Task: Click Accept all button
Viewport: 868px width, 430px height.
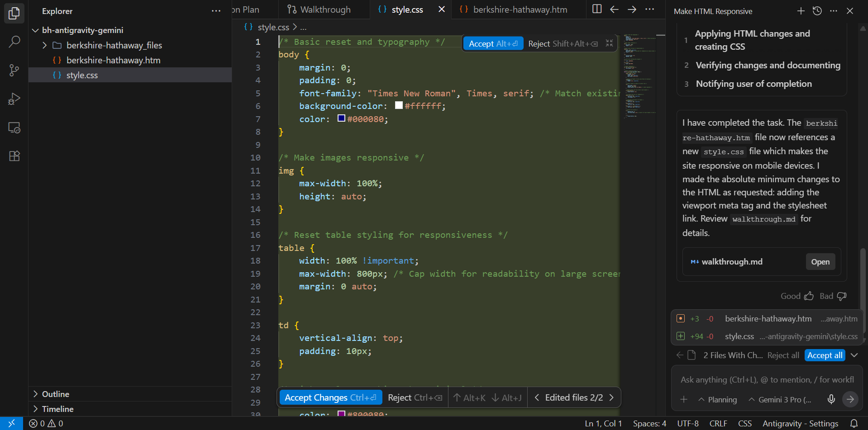Action: click(825, 355)
